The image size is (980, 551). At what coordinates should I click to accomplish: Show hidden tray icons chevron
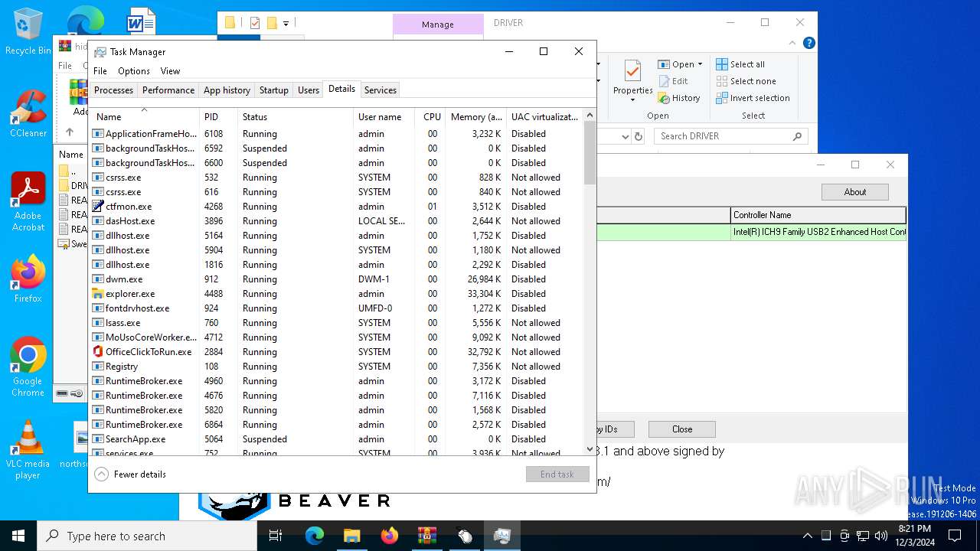[x=807, y=536]
